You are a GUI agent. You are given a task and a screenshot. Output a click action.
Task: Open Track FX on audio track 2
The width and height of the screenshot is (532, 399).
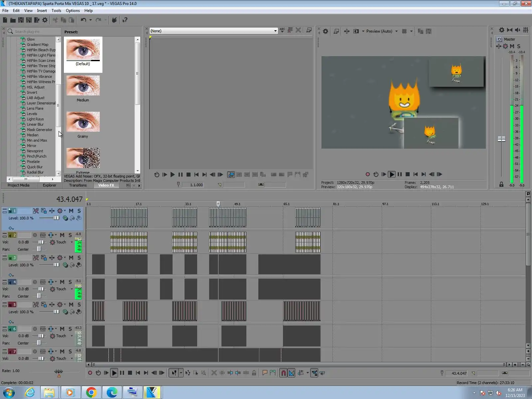[x=51, y=235]
